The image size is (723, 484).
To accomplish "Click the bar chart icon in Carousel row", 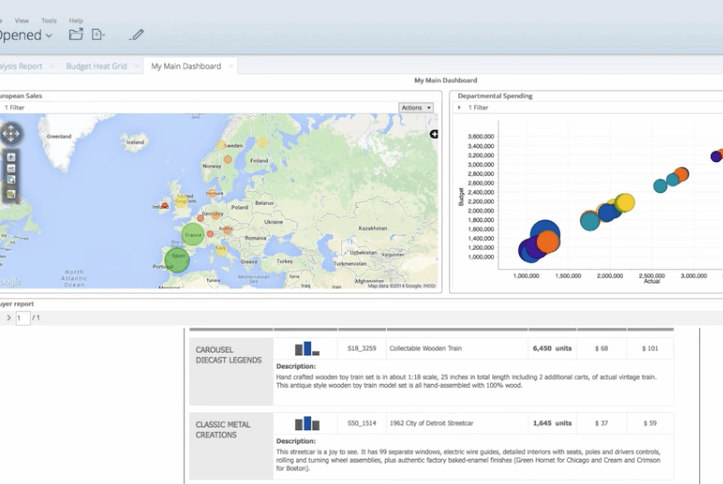I will (x=307, y=348).
